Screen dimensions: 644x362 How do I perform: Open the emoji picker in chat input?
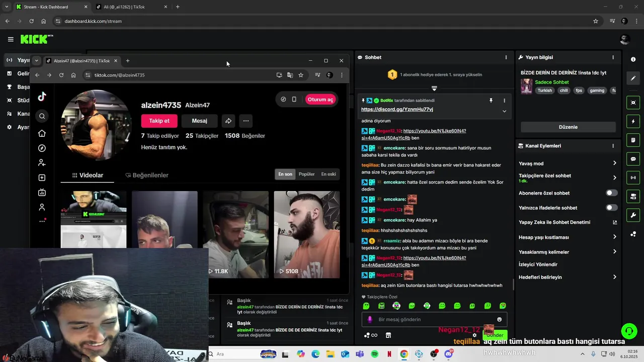pos(499,319)
